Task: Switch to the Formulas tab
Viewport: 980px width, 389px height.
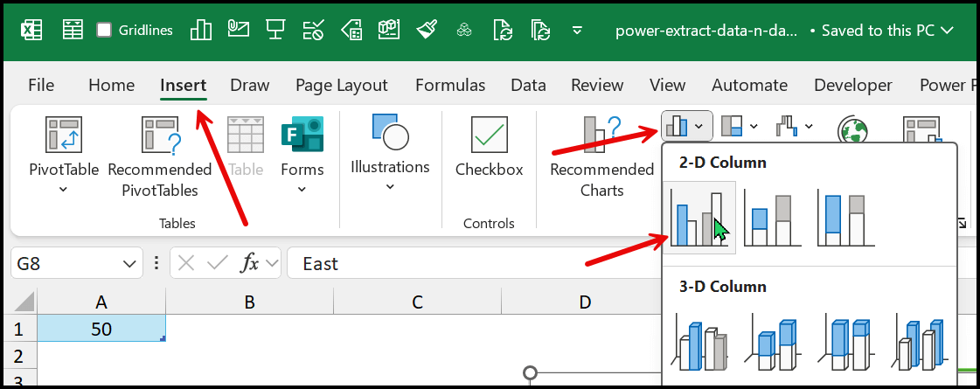Action: [x=450, y=85]
